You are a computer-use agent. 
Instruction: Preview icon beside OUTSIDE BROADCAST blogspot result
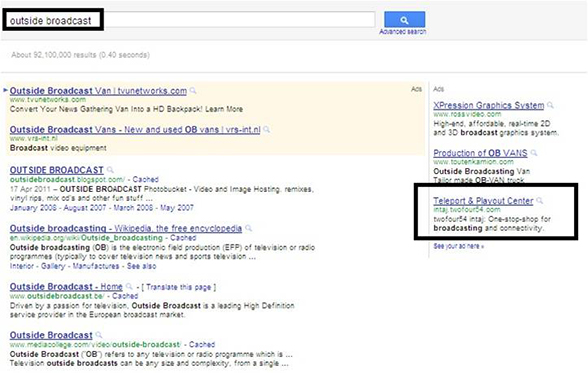(110, 170)
